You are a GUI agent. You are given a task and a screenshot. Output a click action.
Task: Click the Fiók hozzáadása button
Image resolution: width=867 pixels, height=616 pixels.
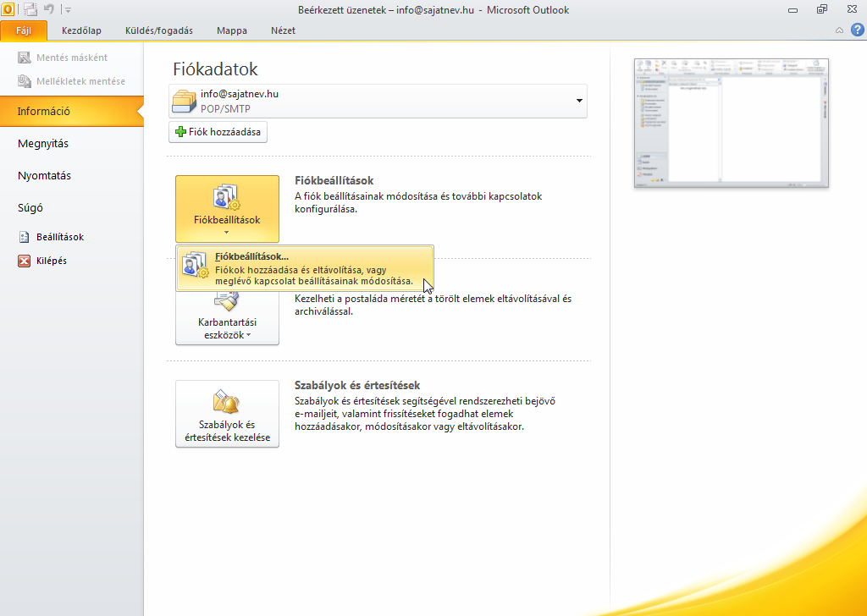tap(218, 132)
